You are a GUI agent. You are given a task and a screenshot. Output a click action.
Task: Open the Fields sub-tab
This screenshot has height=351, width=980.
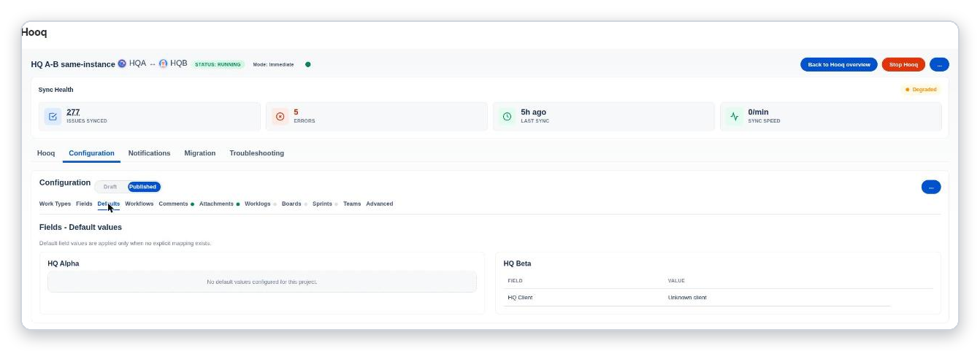(84, 204)
